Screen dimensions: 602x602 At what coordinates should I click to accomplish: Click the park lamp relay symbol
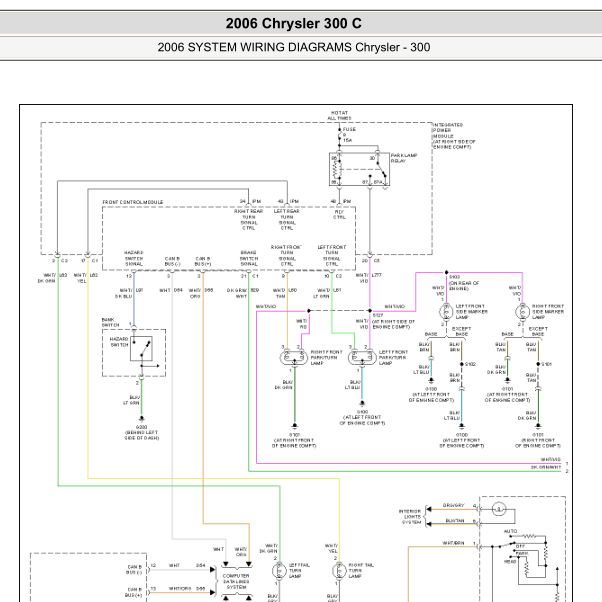359,169
